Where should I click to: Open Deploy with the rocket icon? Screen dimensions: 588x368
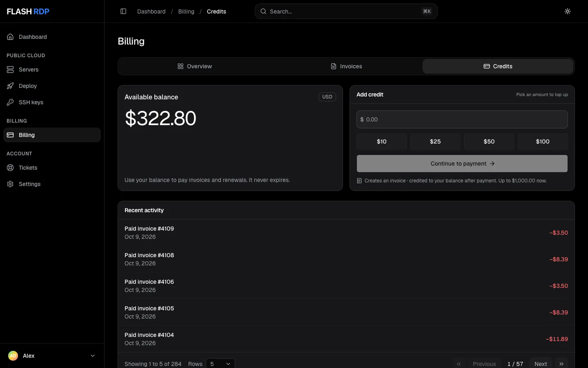(x=52, y=86)
